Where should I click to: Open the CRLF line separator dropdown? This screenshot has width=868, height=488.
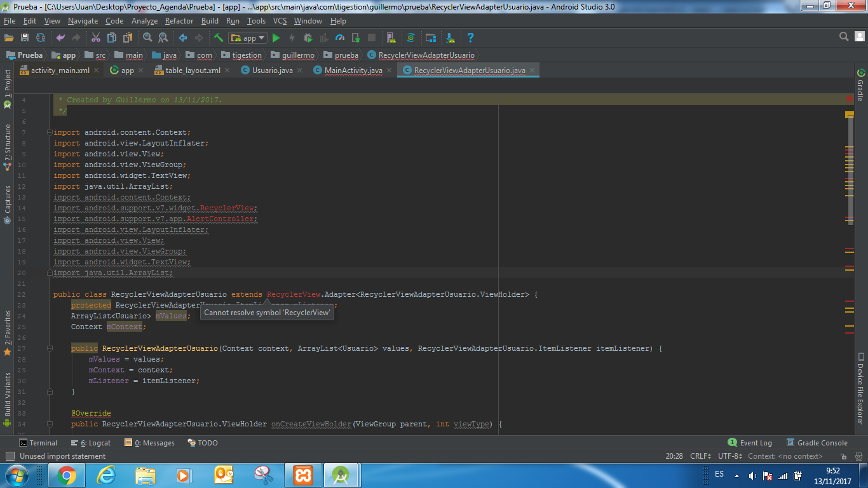701,456
